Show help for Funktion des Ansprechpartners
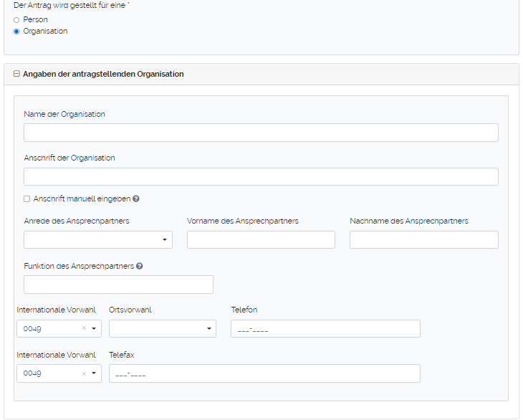This screenshot has height=420, width=523. [x=140, y=266]
